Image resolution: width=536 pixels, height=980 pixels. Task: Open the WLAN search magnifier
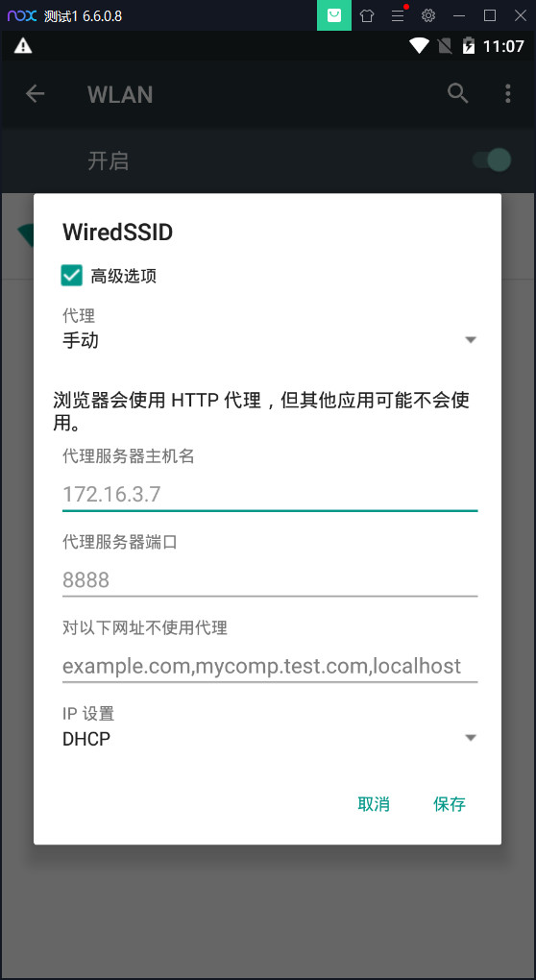click(x=458, y=94)
